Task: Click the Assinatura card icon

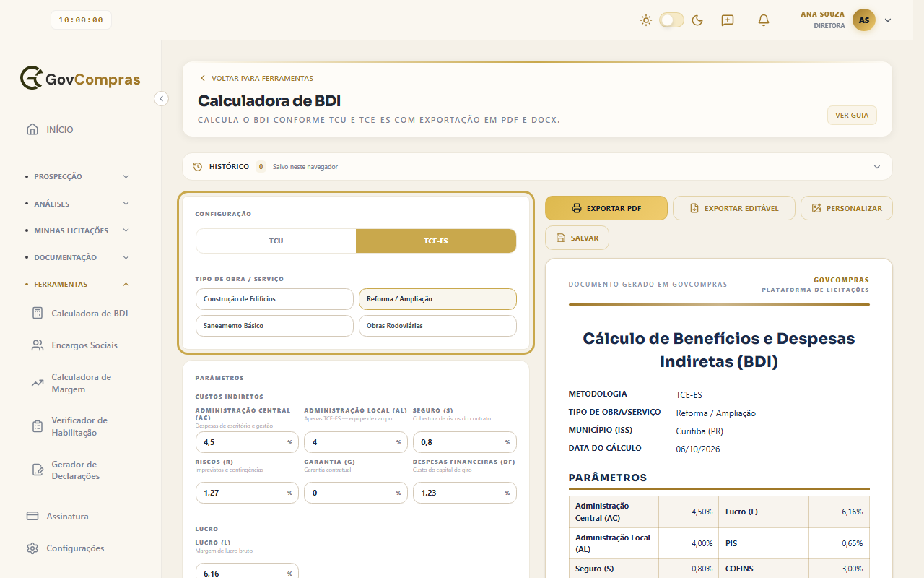Action: [32, 517]
